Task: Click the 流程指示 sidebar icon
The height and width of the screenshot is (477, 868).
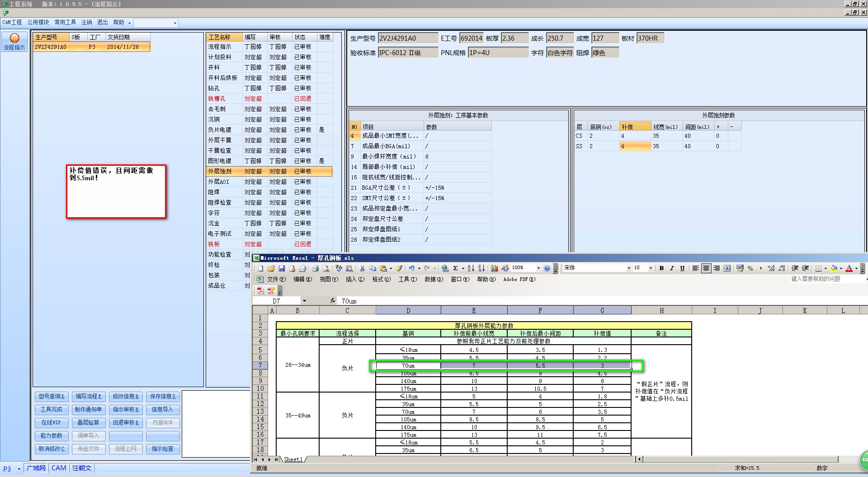Action: pos(14,42)
